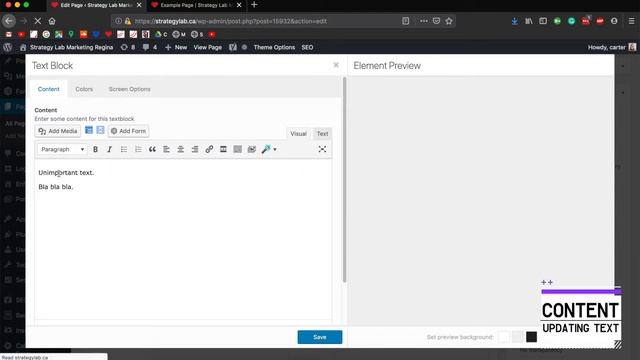Toggle bold formatting in the editor toolbar

tap(95, 149)
